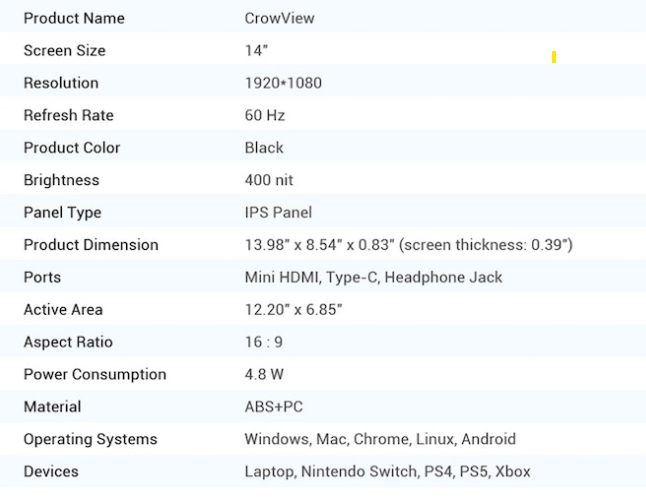Select the "Devices" label
646x500 pixels.
(x=51, y=472)
